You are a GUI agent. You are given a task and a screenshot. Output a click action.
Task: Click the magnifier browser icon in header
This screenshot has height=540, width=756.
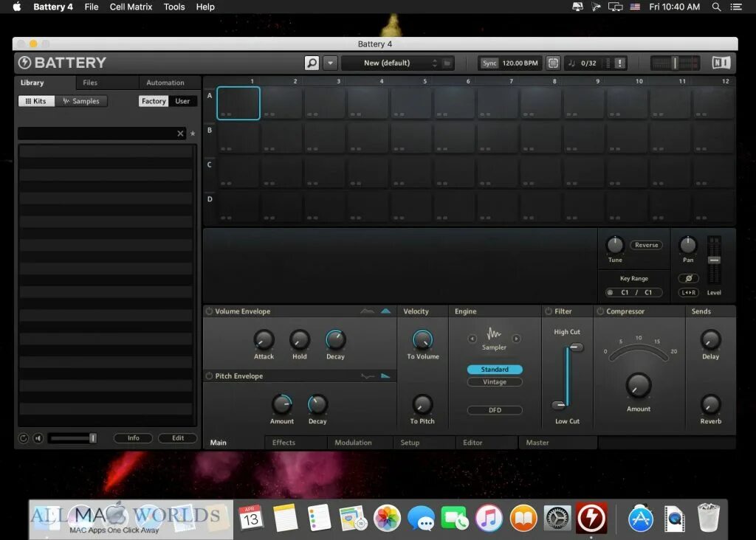click(312, 63)
